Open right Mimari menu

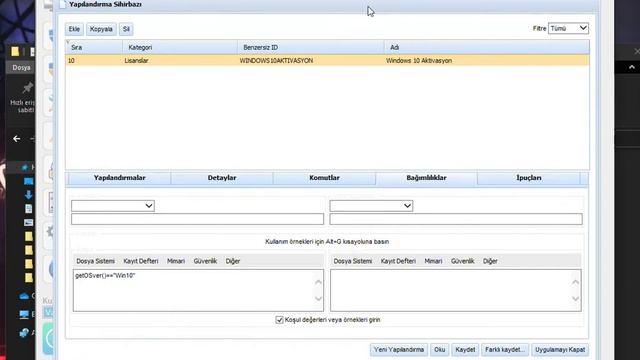click(433, 261)
